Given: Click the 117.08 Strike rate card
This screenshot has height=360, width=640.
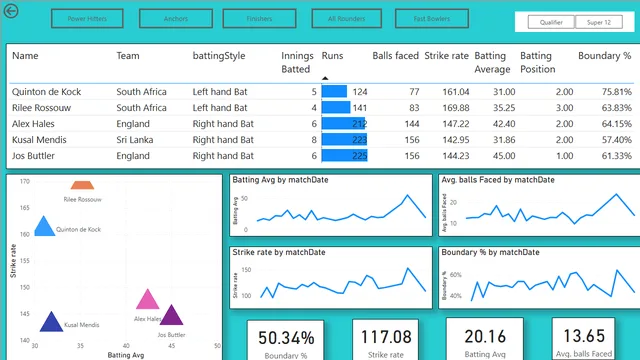Looking at the screenshot, I should click(386, 340).
